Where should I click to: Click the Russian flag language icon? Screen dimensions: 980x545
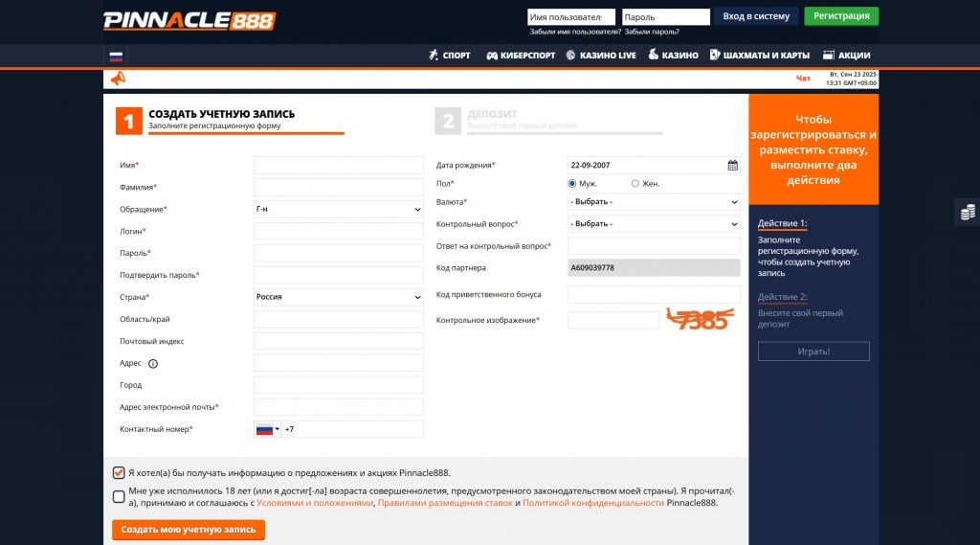[116, 57]
